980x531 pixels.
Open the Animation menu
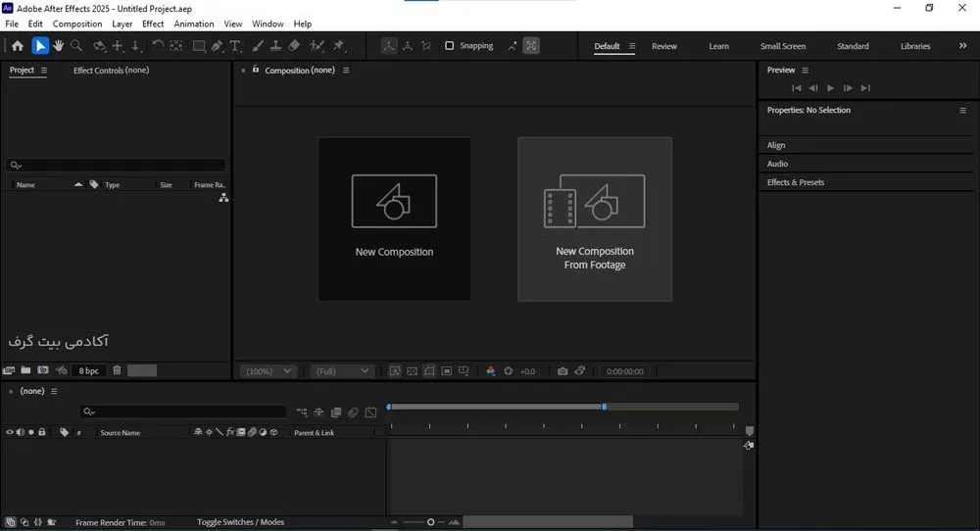pos(194,24)
